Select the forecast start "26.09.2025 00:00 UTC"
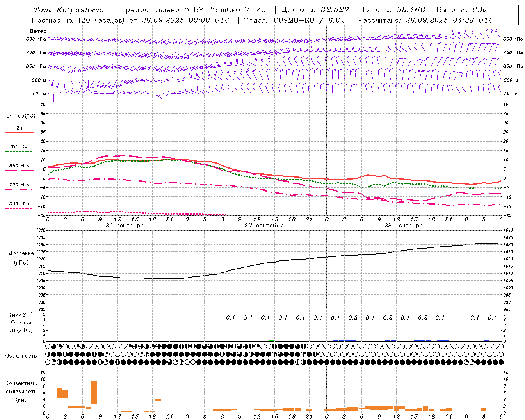Screen dimensions: 525x420 [185, 20]
